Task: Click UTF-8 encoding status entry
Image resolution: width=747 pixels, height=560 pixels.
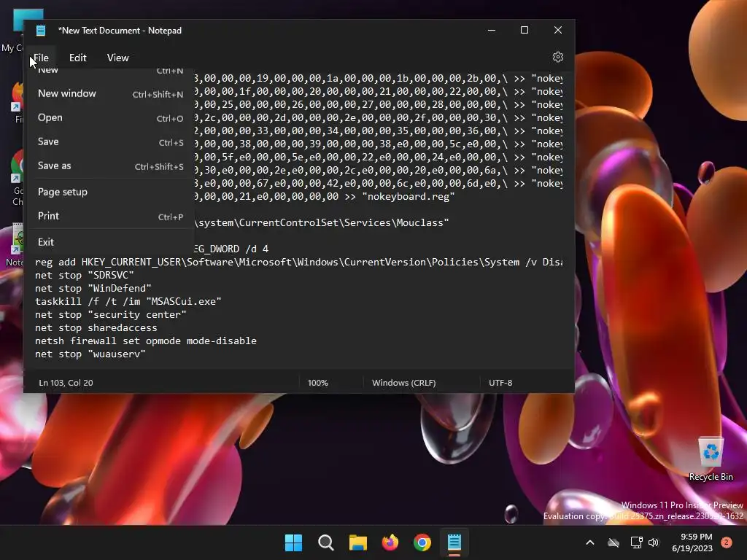Action: 500,383
